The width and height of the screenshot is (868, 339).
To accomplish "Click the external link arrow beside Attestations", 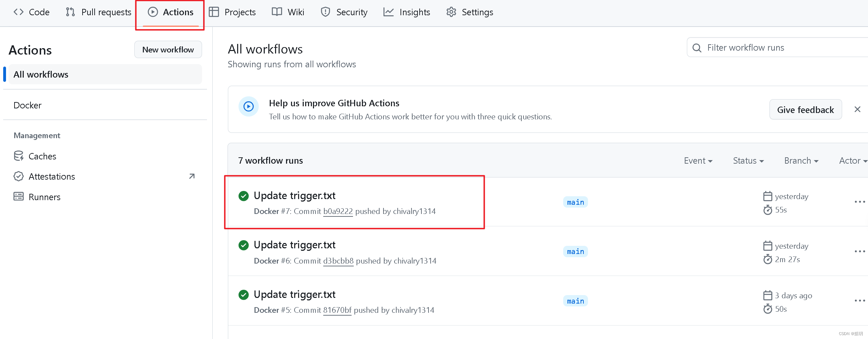I will (x=192, y=176).
